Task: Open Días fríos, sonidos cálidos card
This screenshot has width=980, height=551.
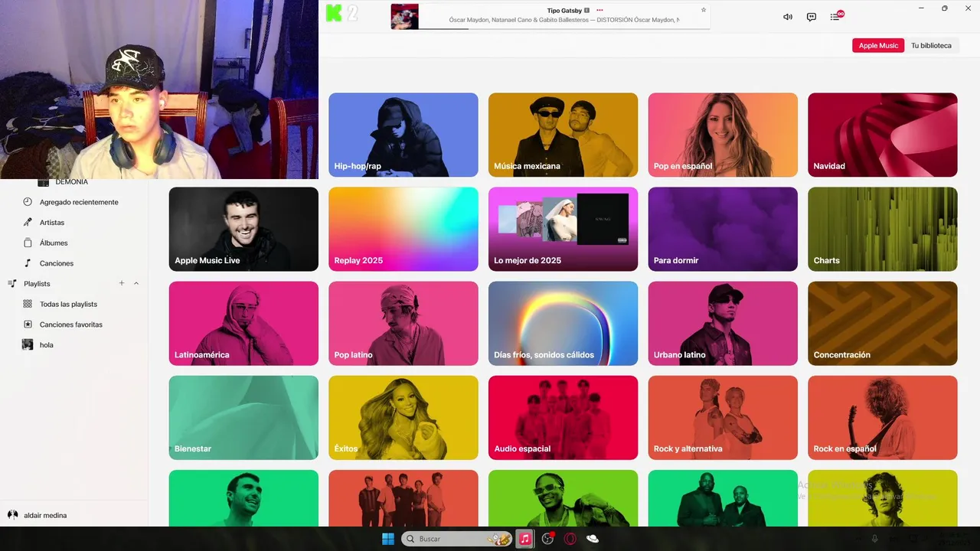Action: [x=563, y=323]
